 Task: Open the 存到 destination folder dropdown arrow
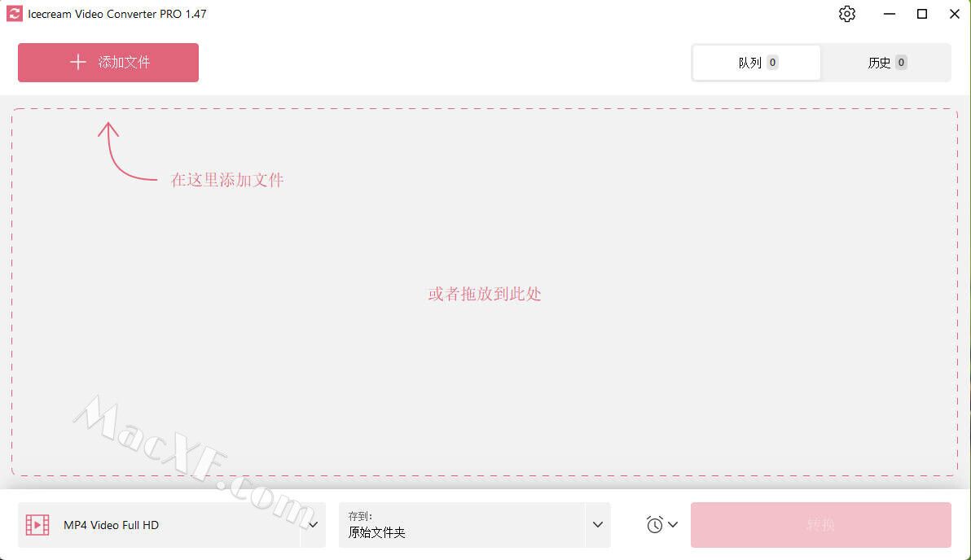pos(598,525)
